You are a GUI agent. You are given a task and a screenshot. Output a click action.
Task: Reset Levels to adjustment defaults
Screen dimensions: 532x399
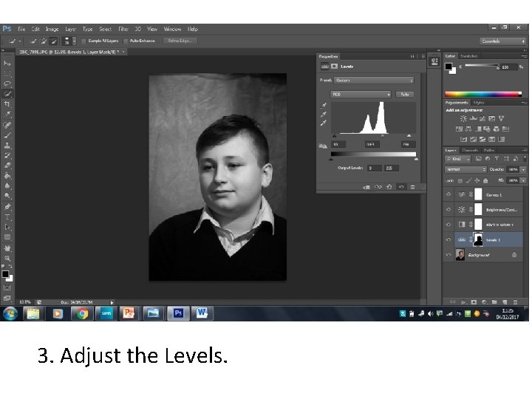pos(389,187)
